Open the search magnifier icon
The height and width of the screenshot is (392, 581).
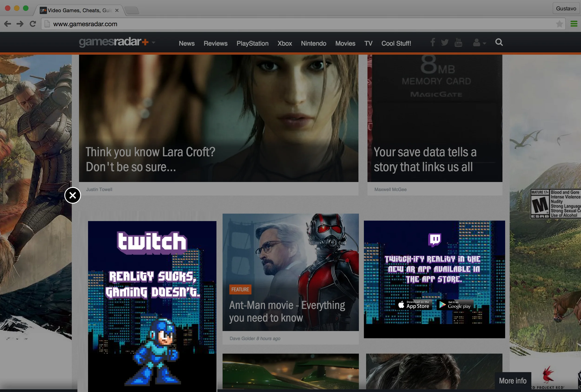pyautogui.click(x=499, y=42)
